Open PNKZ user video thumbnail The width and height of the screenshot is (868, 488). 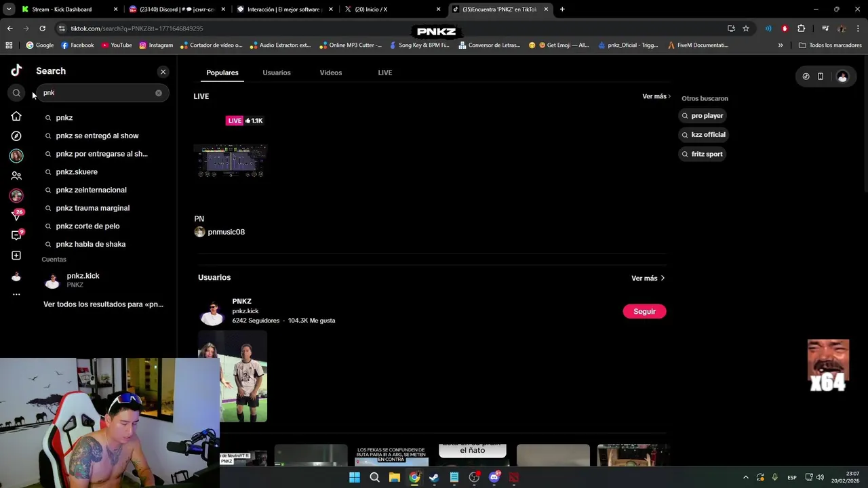pyautogui.click(x=233, y=376)
